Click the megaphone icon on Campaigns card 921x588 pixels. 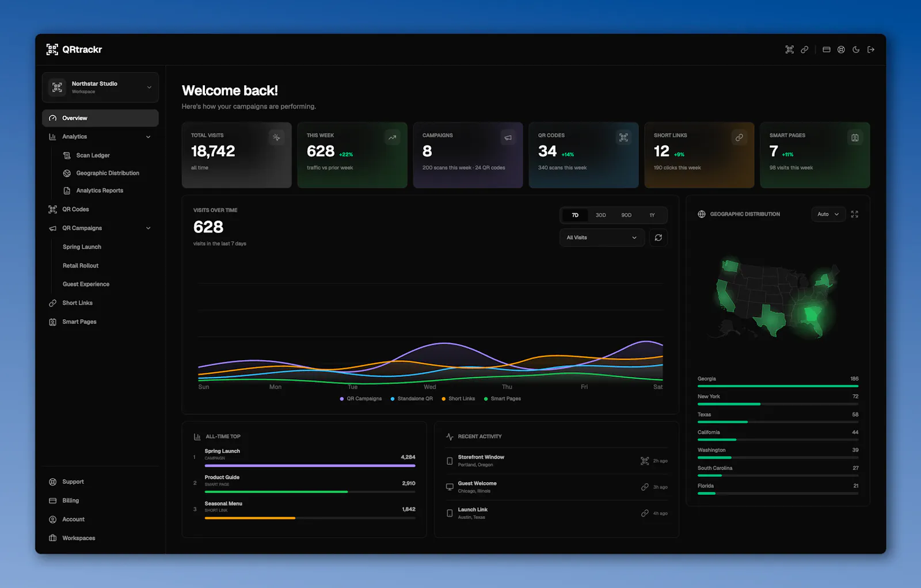[x=508, y=138]
